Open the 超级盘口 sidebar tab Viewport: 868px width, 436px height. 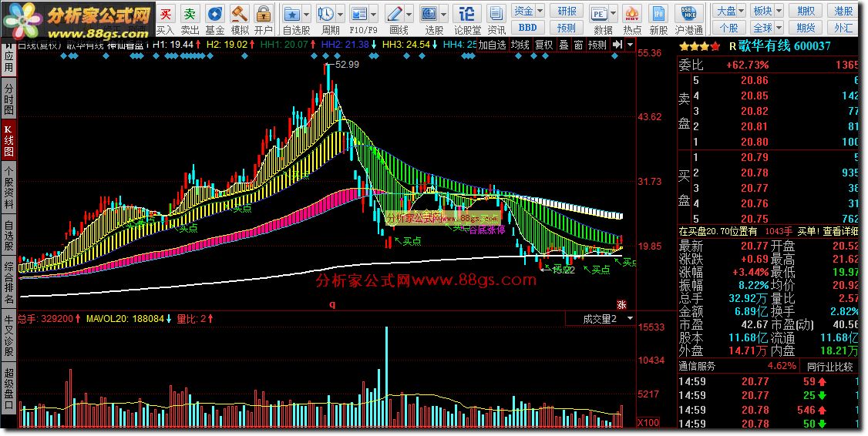(8, 389)
